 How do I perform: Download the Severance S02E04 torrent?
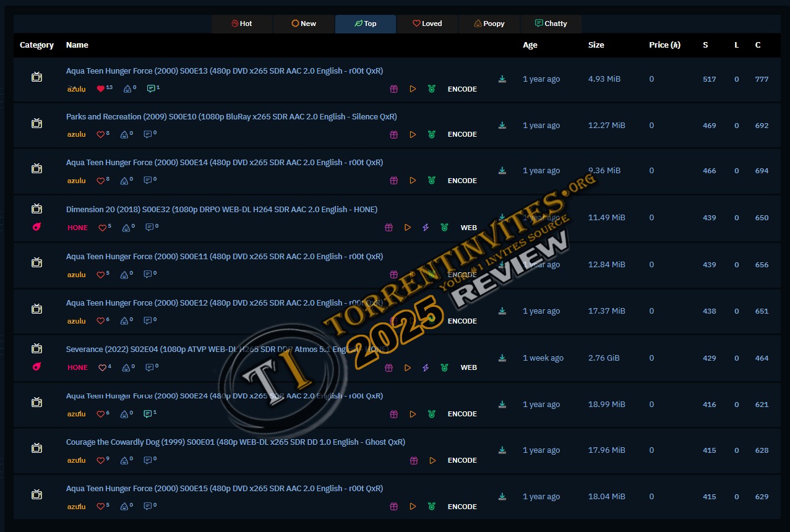coord(502,358)
